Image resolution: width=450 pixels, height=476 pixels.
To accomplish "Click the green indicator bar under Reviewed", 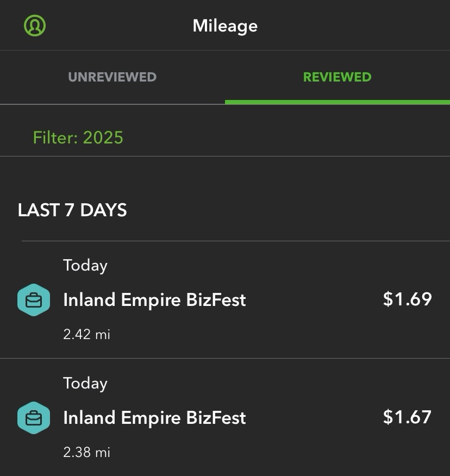I will click(x=337, y=102).
